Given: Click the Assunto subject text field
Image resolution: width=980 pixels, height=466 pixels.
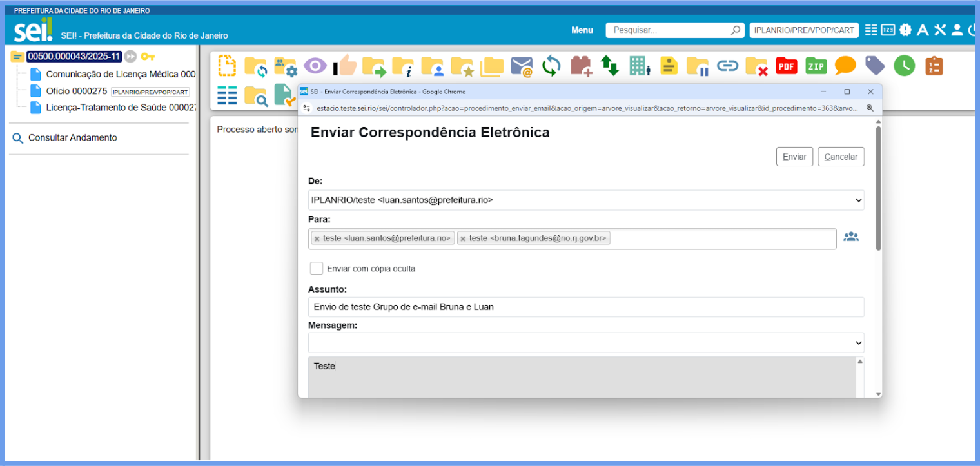Looking at the screenshot, I should coord(585,307).
